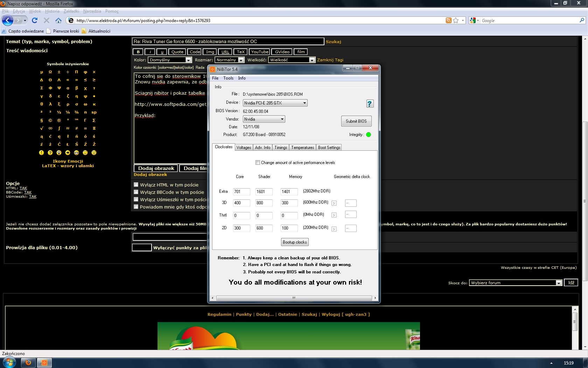Switch to the Voltages tab
Image resolution: width=588 pixels, height=368 pixels.
click(x=244, y=148)
